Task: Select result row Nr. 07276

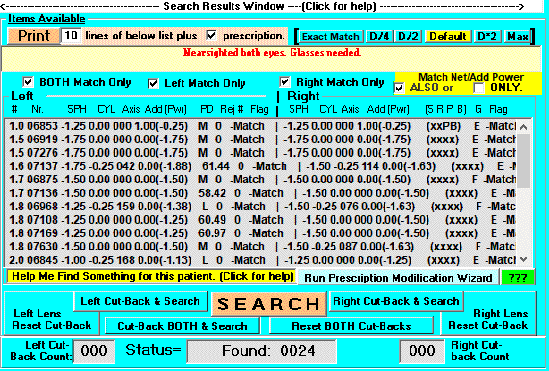Action: (x=261, y=153)
